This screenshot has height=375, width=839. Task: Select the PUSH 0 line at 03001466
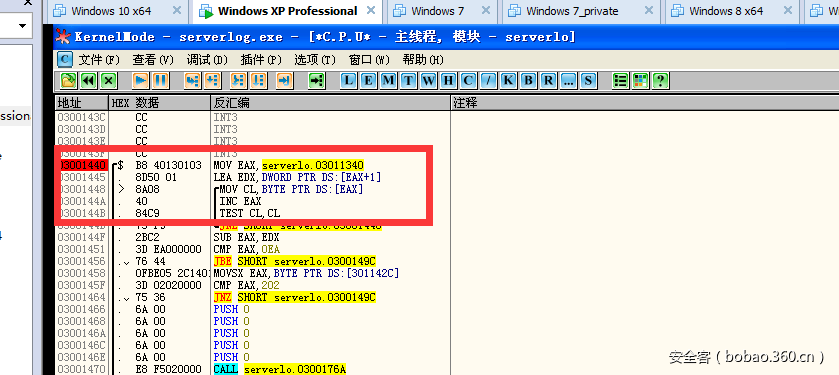232,309
